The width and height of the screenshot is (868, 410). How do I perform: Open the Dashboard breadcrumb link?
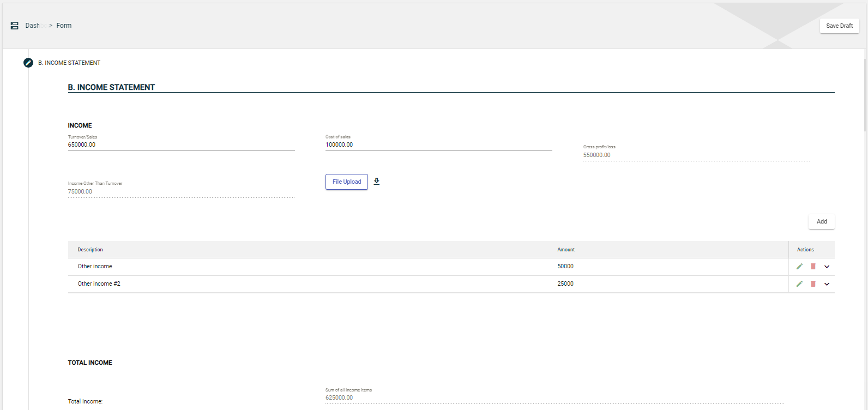[x=33, y=26]
